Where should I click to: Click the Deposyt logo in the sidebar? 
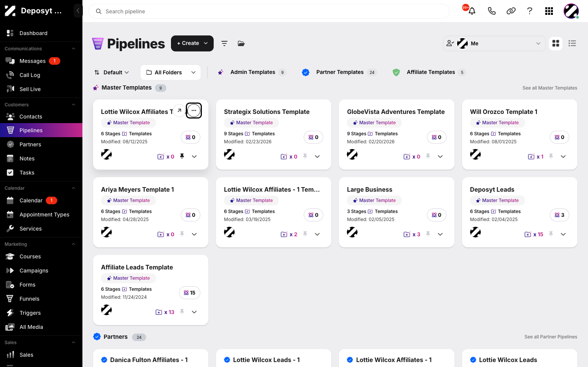pyautogui.click(x=10, y=11)
